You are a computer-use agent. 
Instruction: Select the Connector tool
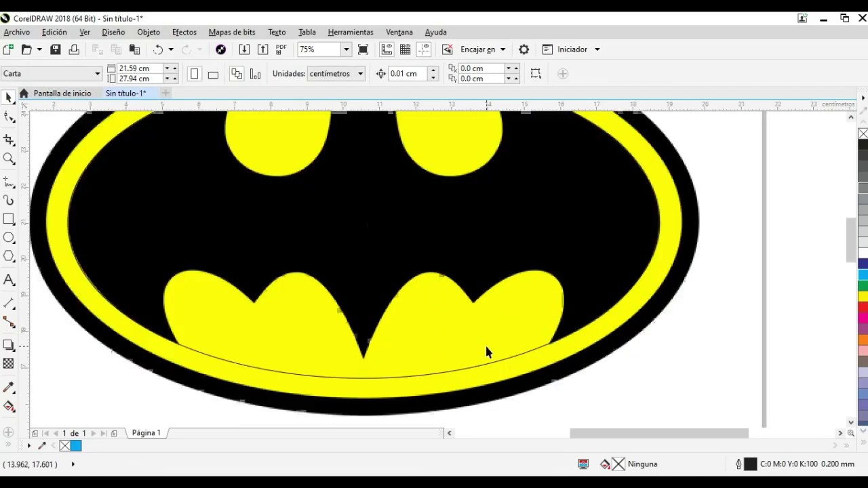[9, 322]
